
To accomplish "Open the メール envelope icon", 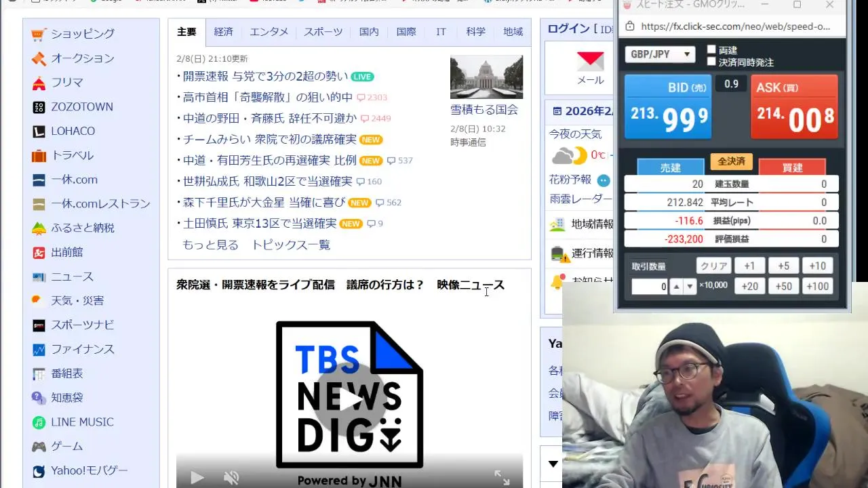I will pos(590,62).
